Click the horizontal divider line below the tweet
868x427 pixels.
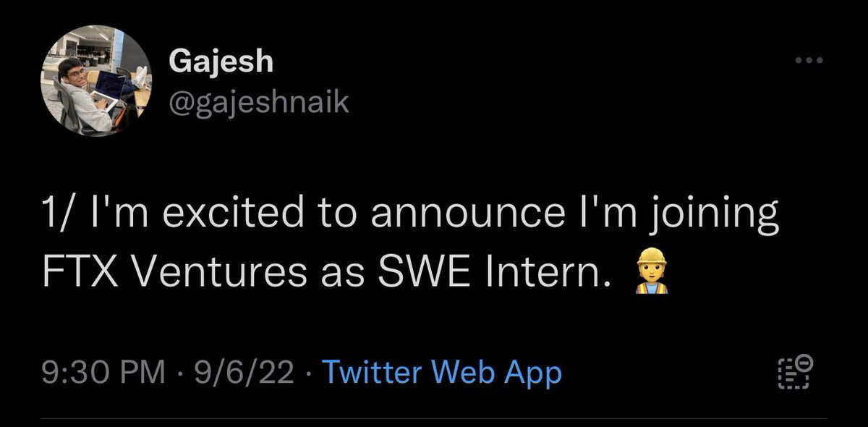(x=434, y=418)
